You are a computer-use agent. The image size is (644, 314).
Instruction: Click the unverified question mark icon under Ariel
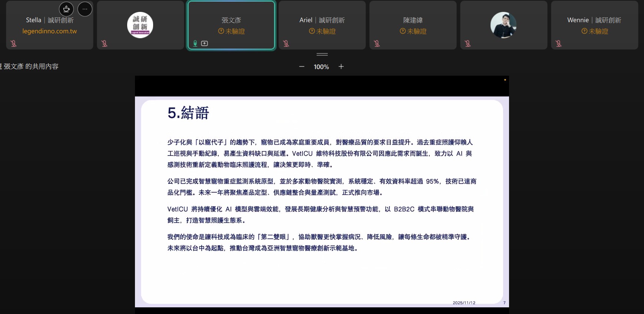(x=312, y=31)
